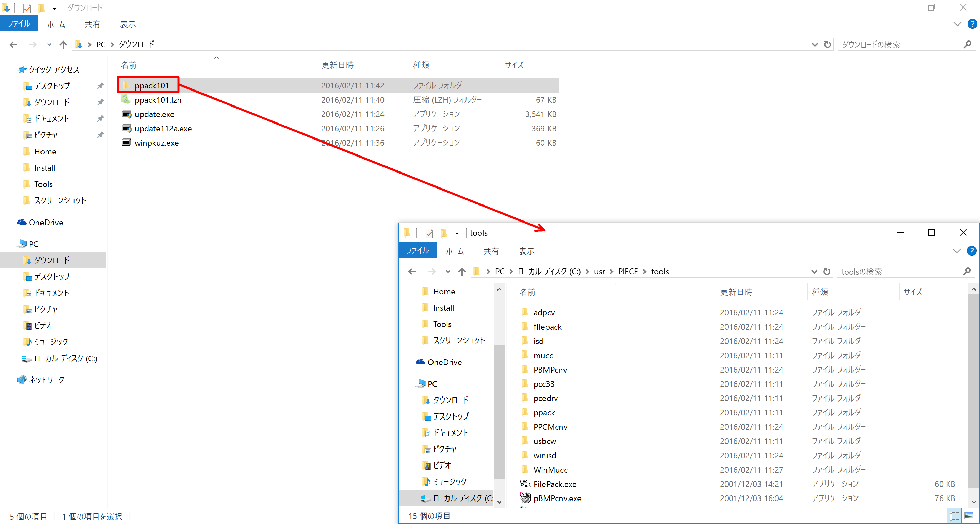
Task: Open Help icon in the Downloads window ribbon
Action: pos(972,24)
